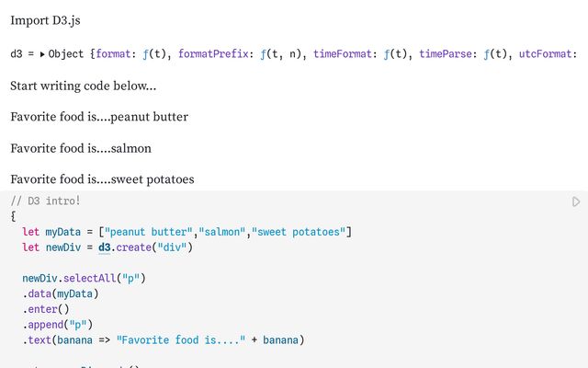Click the 'Import D3.js' text cell
This screenshot has height=368, width=588.
click(51, 20)
